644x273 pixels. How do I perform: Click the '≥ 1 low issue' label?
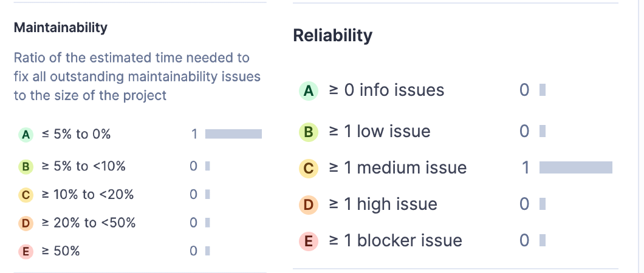tap(379, 132)
